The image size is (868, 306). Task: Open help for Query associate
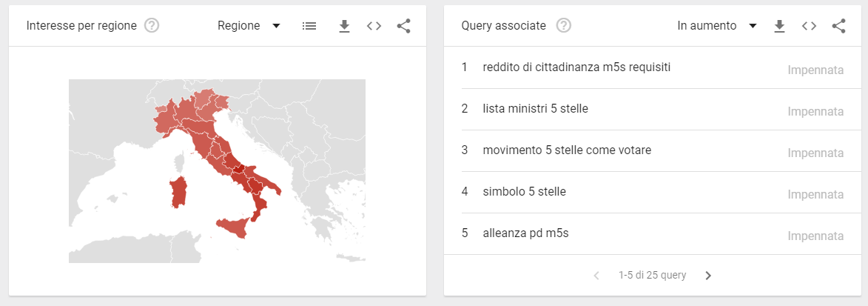coord(564,25)
